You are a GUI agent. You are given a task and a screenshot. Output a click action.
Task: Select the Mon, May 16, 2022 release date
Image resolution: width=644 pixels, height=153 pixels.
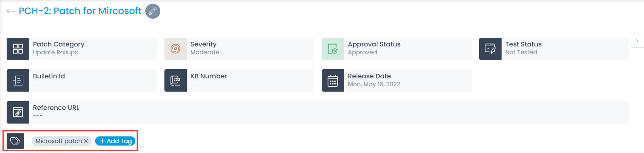click(x=374, y=84)
